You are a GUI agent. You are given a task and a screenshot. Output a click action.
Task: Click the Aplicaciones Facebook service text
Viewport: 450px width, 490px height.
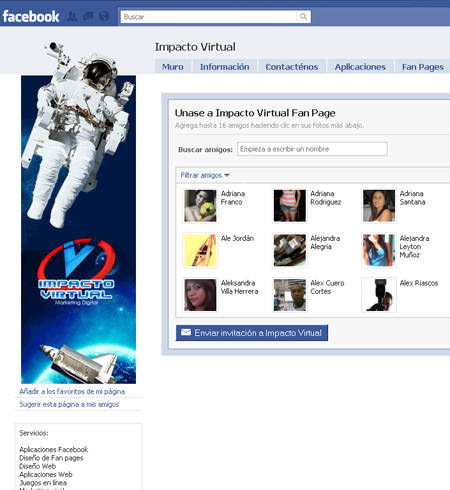coord(54,449)
